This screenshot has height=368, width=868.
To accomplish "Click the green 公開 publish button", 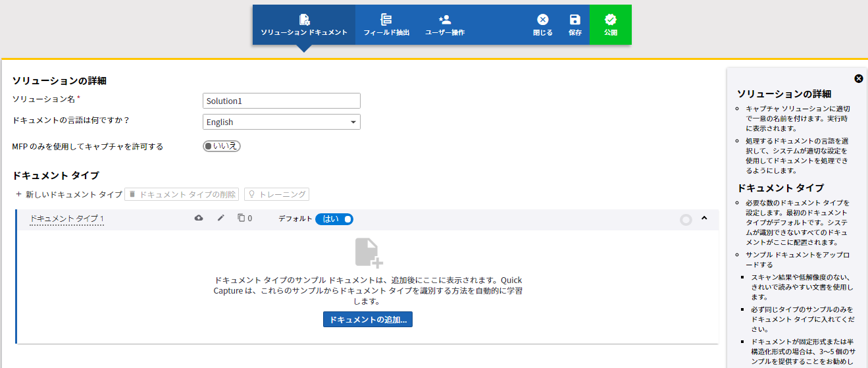I will click(610, 25).
